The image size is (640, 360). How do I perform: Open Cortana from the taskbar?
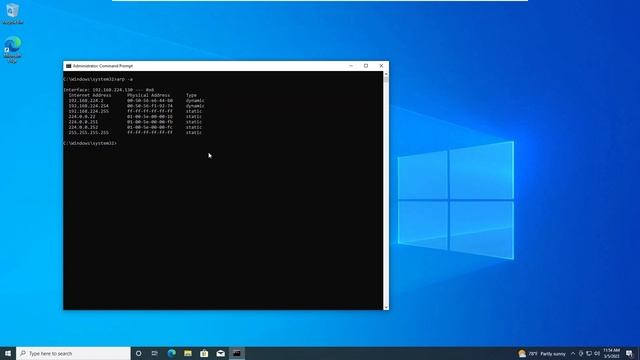138,353
